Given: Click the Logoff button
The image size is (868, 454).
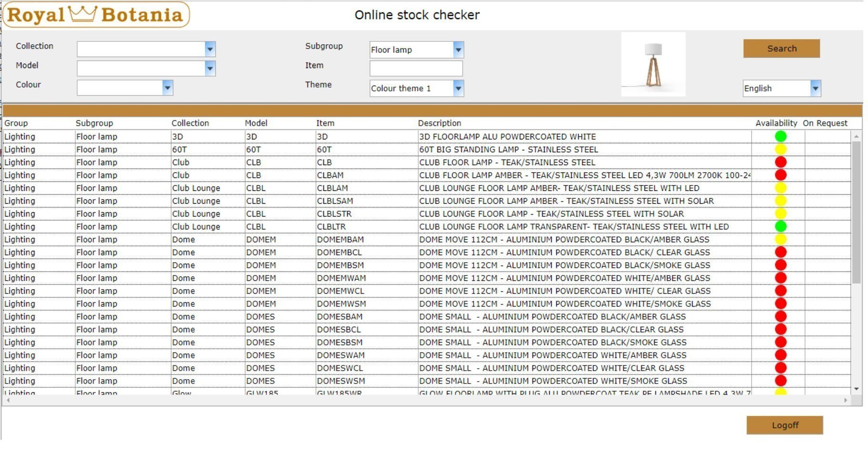Looking at the screenshot, I should [x=785, y=425].
